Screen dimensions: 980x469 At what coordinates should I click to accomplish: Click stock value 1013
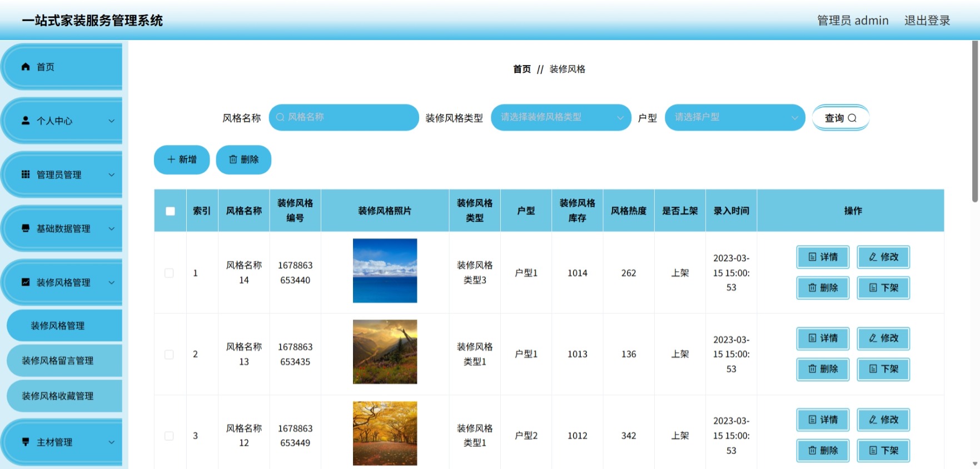point(577,354)
